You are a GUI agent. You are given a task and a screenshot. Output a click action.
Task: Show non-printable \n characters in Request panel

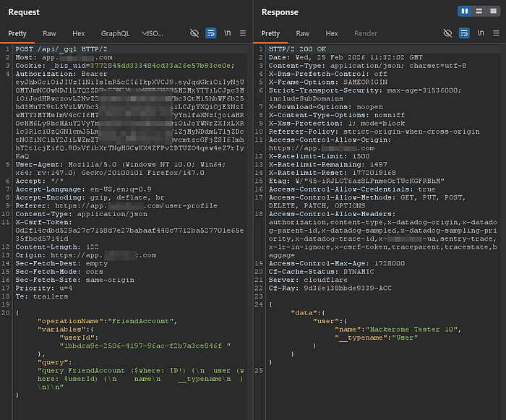click(228, 33)
